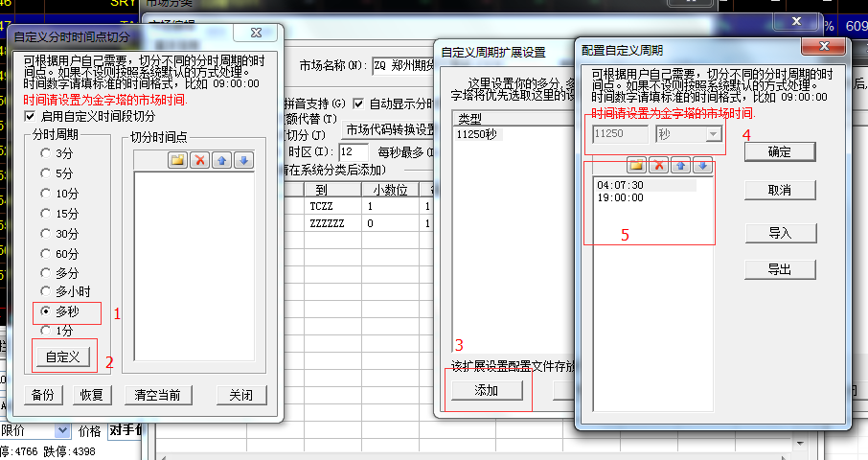The height and width of the screenshot is (460, 868).
Task: Add a new time entry in 配置自定义周期
Action: (x=637, y=166)
